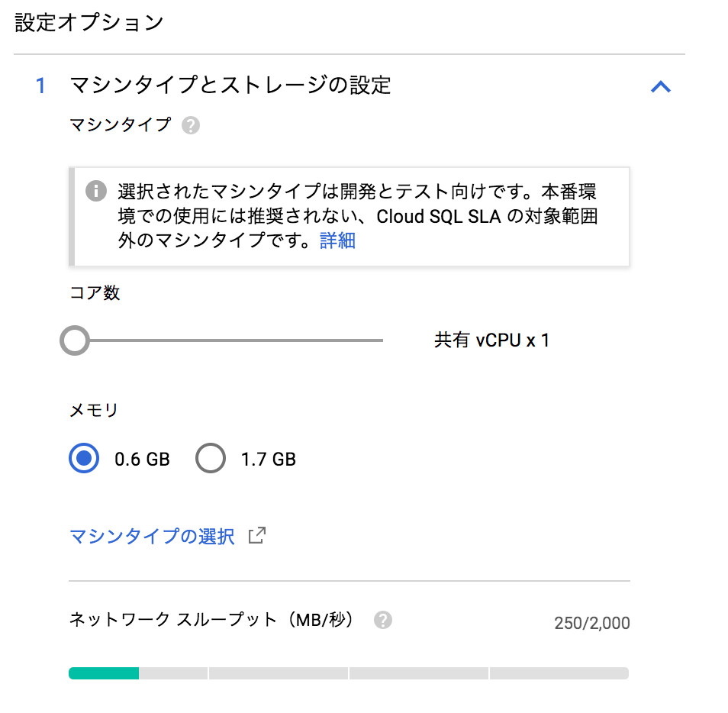728x713 pixels.
Task: Click the external link icon after マシンタイプの選択
Action: tap(257, 535)
